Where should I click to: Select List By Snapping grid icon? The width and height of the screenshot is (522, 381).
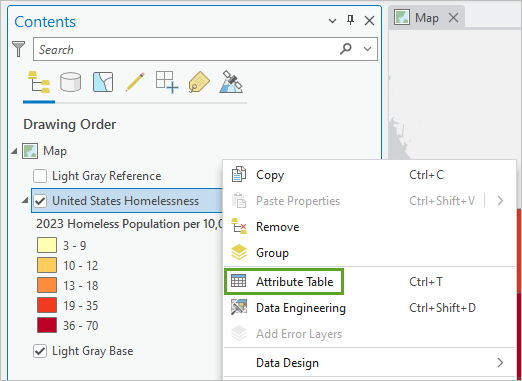click(x=167, y=82)
